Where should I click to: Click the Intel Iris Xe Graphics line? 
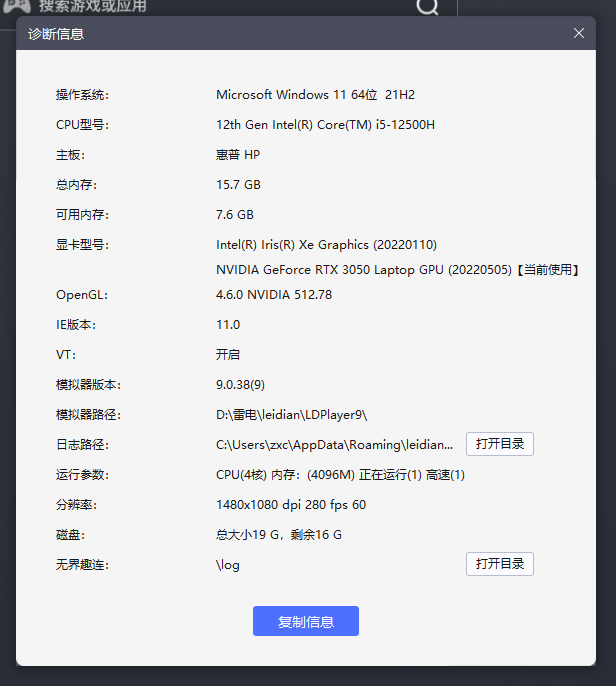(x=326, y=245)
